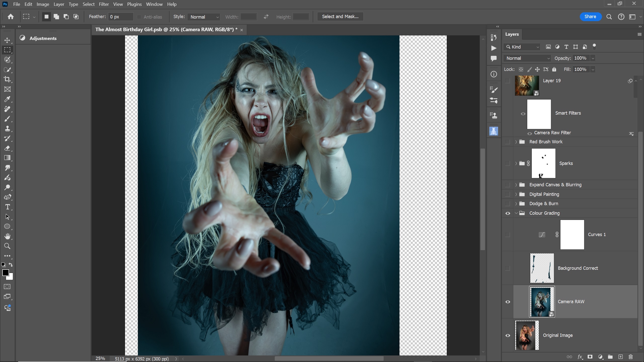Image resolution: width=644 pixels, height=362 pixels.
Task: Select the Eyedropper tool
Action: 7,99
